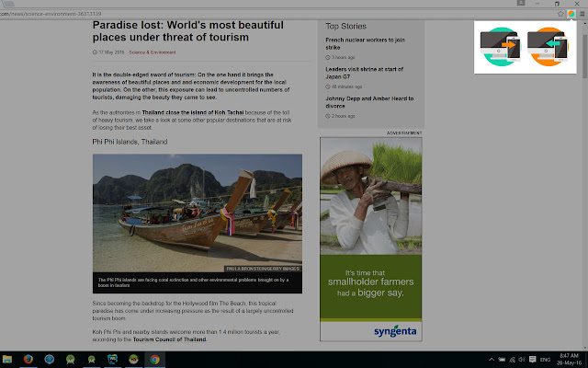588x368 pixels.
Task: Open the Chrome hamburger menu
Action: [582, 14]
